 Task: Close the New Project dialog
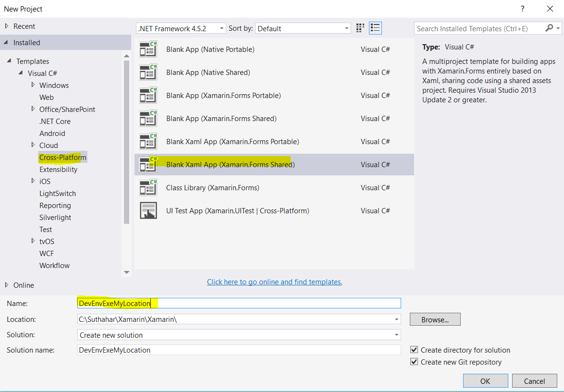(550, 9)
